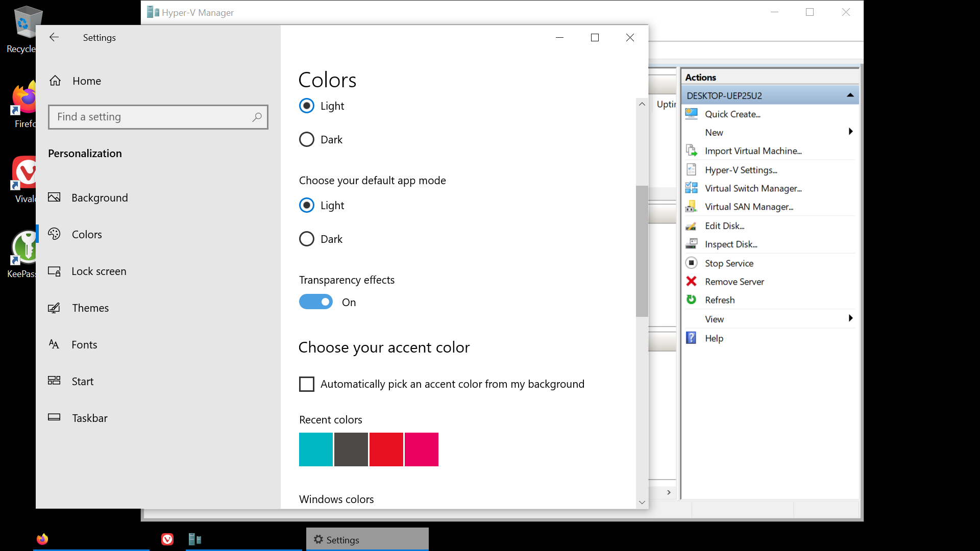Pick the red recent color swatch
Screen dimensions: 980x551
pos(386,449)
